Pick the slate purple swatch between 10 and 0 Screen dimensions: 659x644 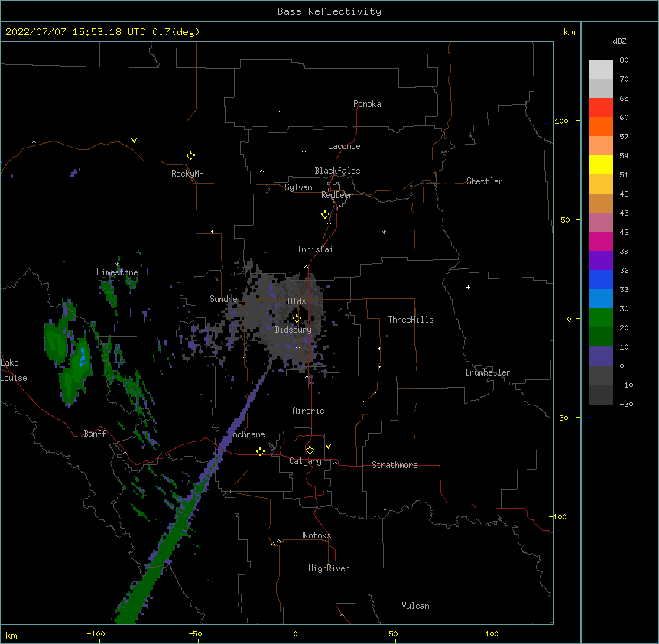click(x=601, y=356)
